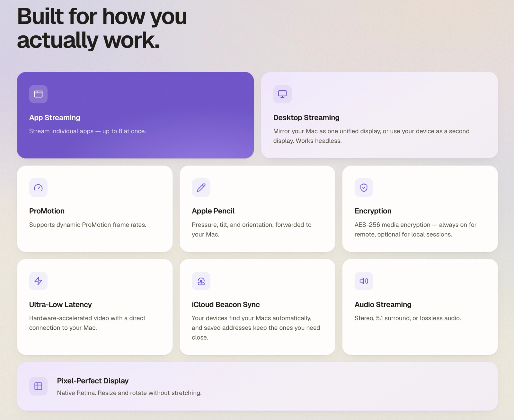Click the Encryption shield icon

[364, 187]
